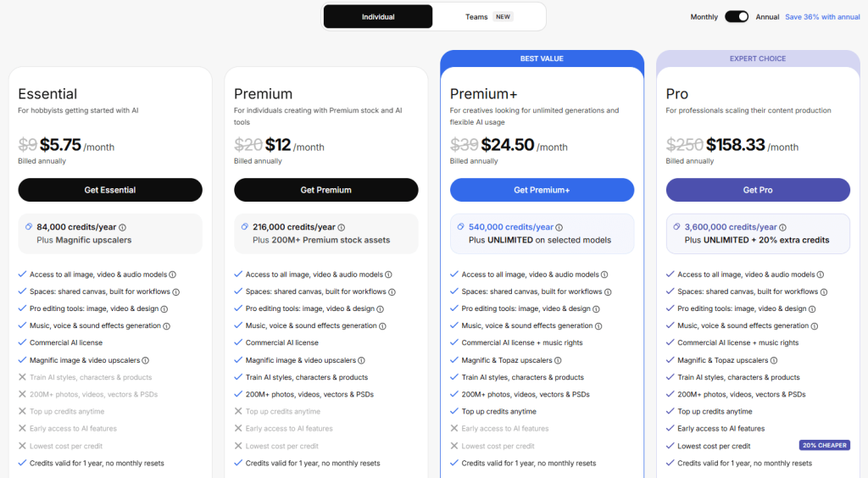This screenshot has height=478, width=868.
Task: Click Premium+ Magnific & Topaz upscalers info icon
Action: coord(559,360)
